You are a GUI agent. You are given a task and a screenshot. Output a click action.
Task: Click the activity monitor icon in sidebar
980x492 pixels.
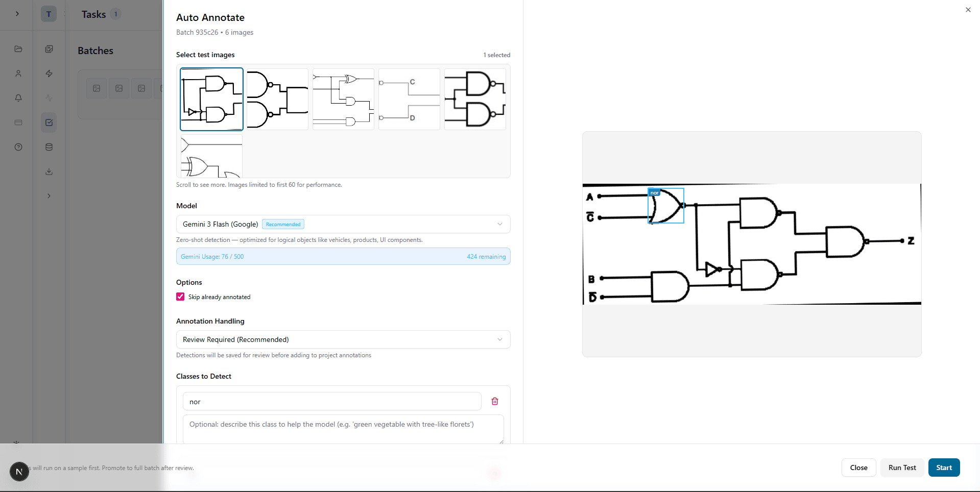point(49,97)
